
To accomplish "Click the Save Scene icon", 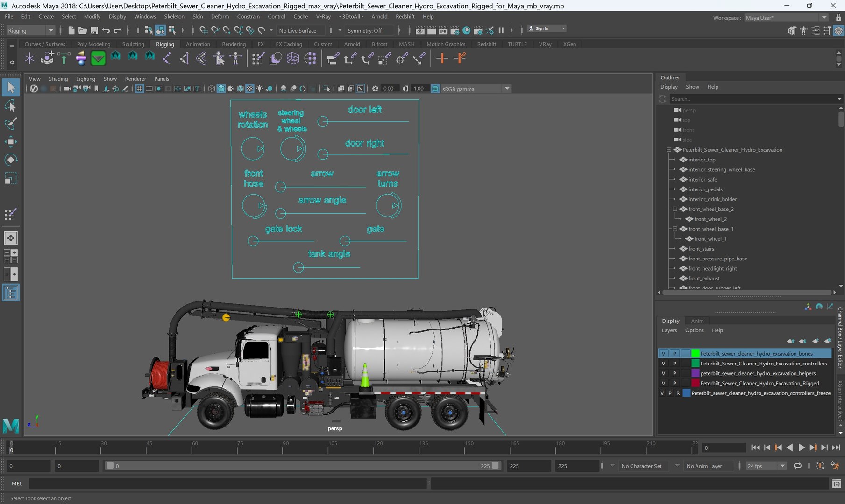I will tap(94, 30).
